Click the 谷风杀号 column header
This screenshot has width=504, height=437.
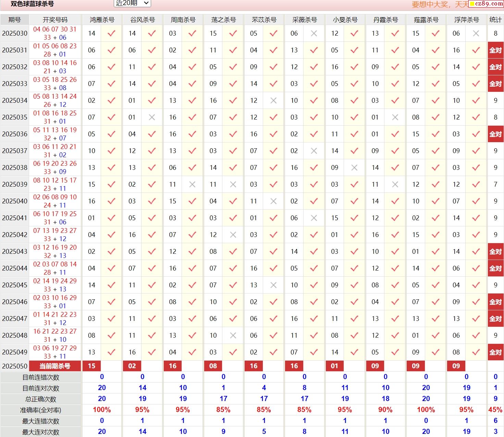click(143, 20)
